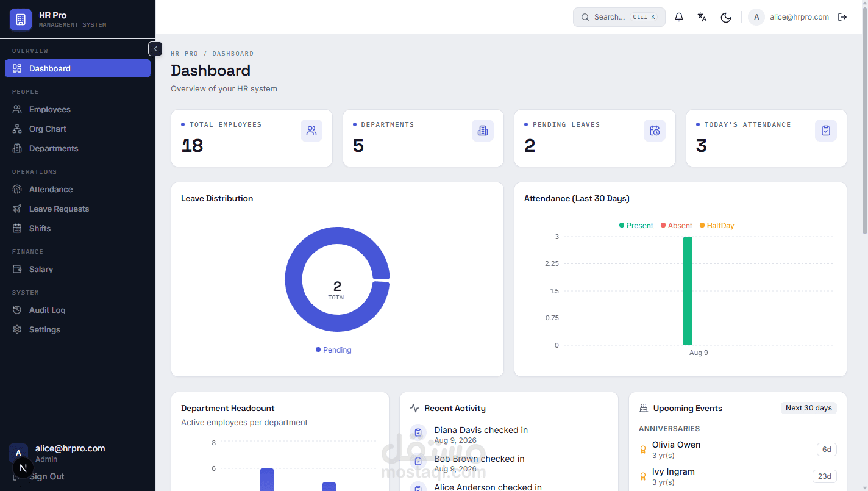Click the Employees people icon in sidebar
This screenshot has height=491, width=868.
17,109
